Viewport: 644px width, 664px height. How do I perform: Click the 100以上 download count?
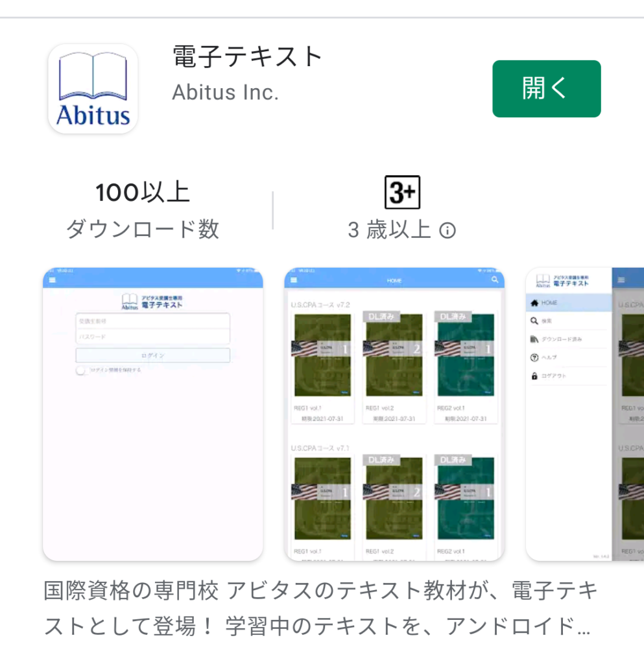(143, 192)
